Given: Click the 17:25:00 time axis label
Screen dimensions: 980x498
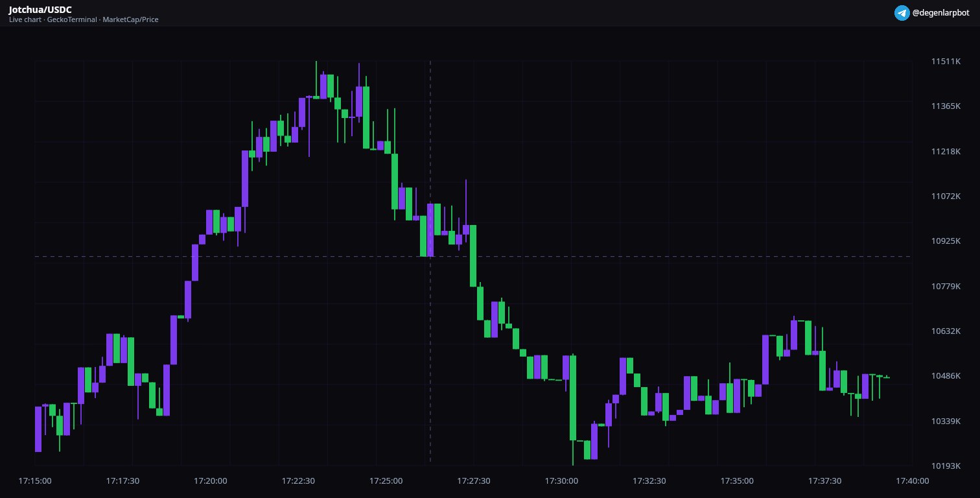Looking at the screenshot, I should [386, 481].
